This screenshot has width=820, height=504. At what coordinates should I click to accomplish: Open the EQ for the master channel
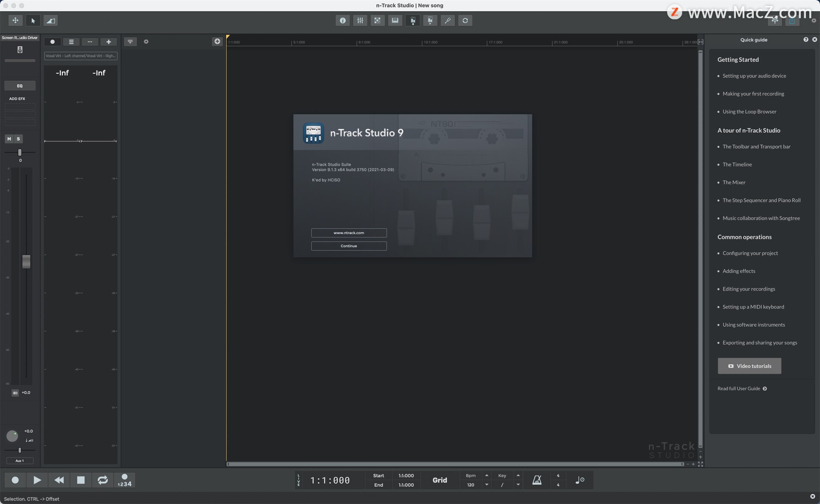coord(20,86)
